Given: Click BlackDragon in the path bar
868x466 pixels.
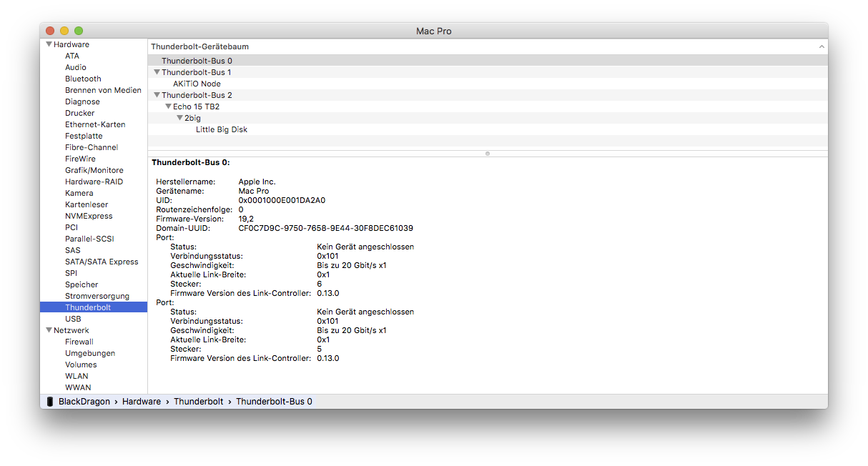Looking at the screenshot, I should click(84, 402).
